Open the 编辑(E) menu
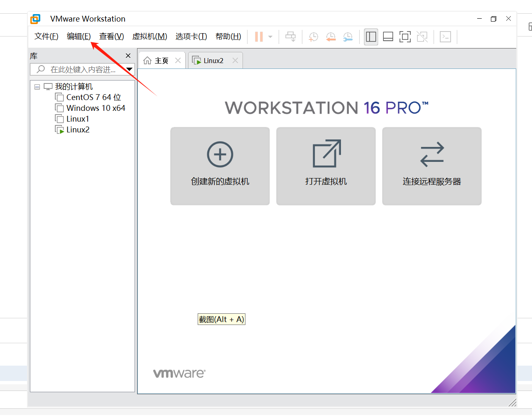 coord(78,37)
